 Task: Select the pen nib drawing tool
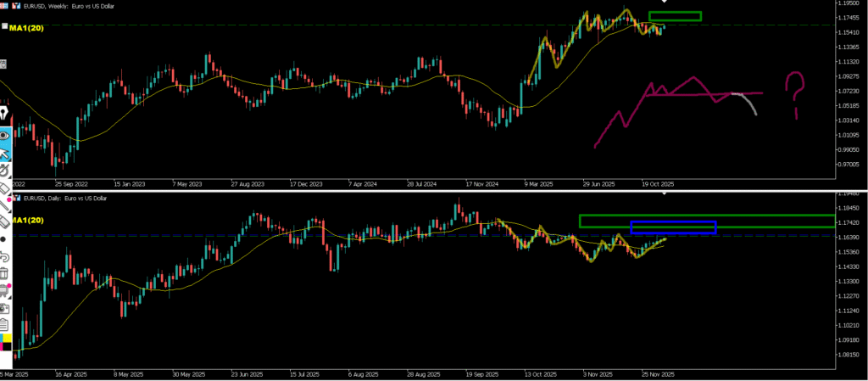click(4, 114)
